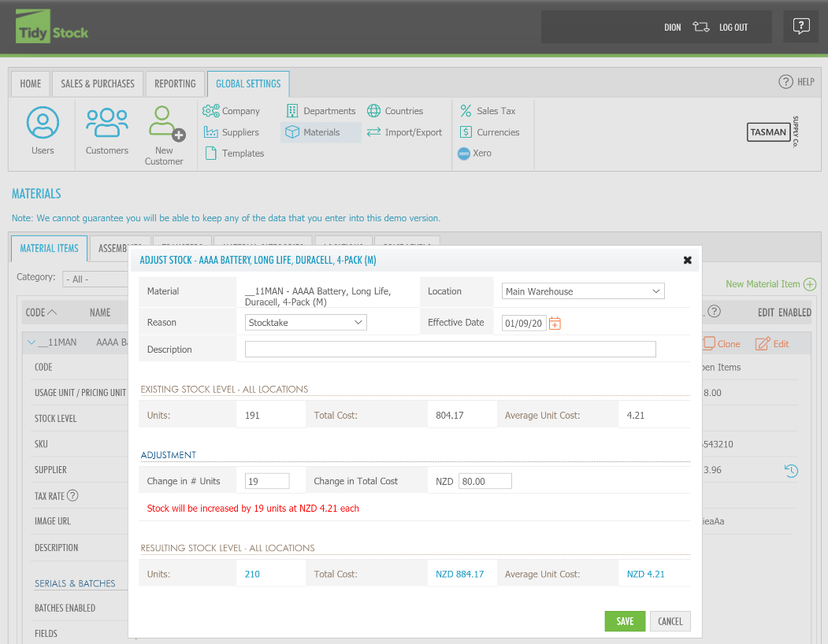828x644 pixels.
Task: Click the help question mark speech bubble
Action: coord(800,27)
